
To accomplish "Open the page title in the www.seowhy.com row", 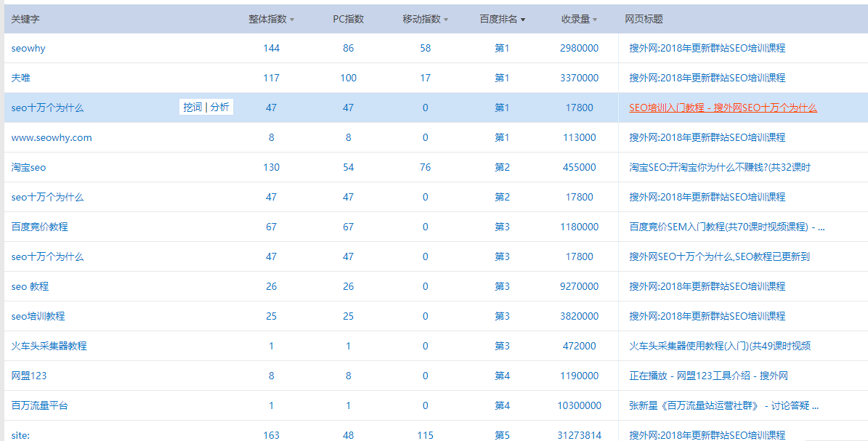I will coord(707,138).
